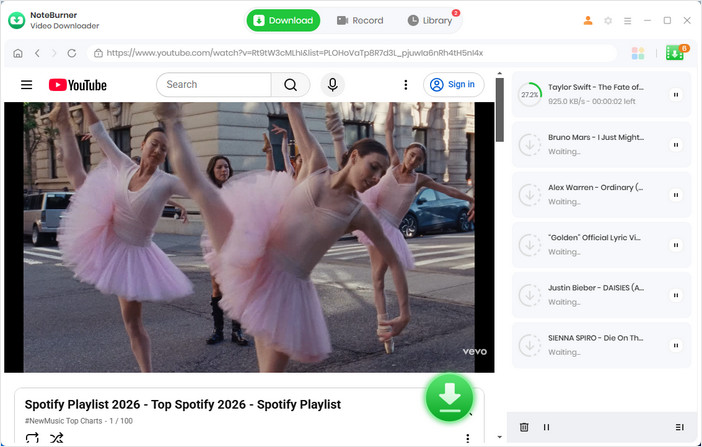This screenshot has height=447, width=702.
Task: Click the YouTube URL address field
Action: [352, 53]
